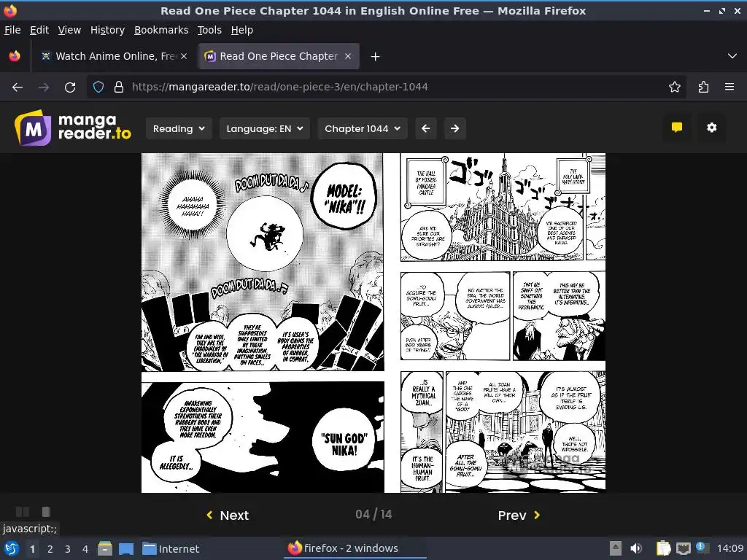Go to next chapter with right arrow
747x560 pixels.
[455, 128]
